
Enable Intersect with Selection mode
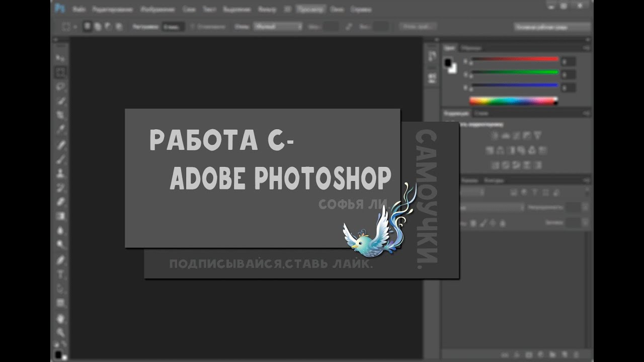point(118,26)
